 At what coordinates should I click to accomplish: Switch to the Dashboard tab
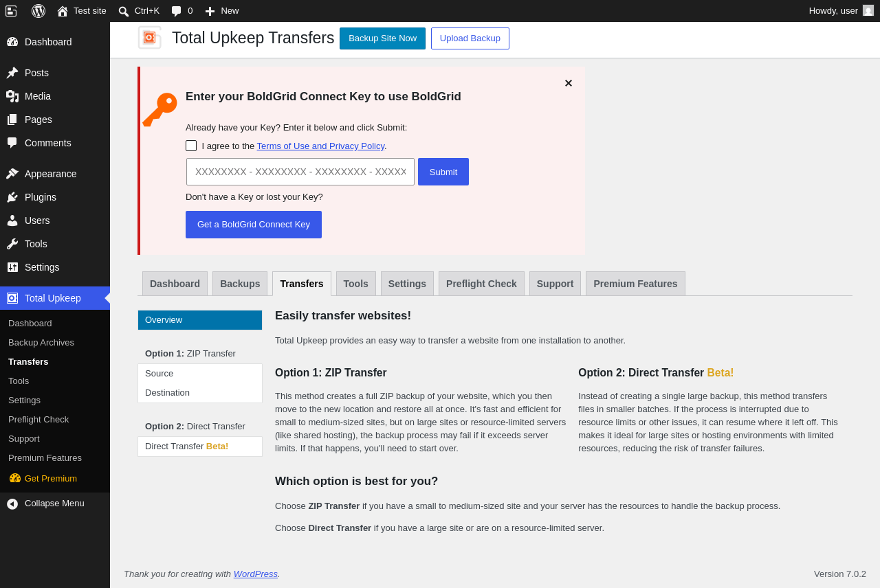coord(175,284)
